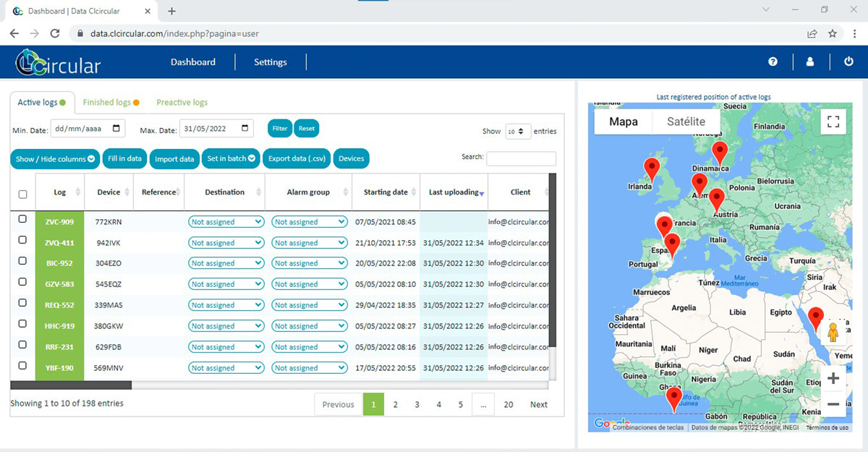868x452 pixels.
Task: Zoom in on the map
Action: [x=833, y=377]
